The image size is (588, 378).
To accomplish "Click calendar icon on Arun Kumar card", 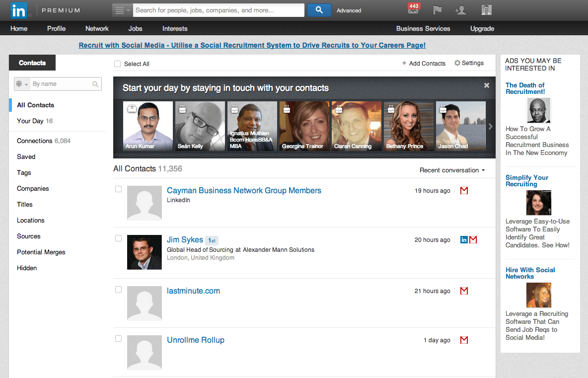I will (132, 108).
